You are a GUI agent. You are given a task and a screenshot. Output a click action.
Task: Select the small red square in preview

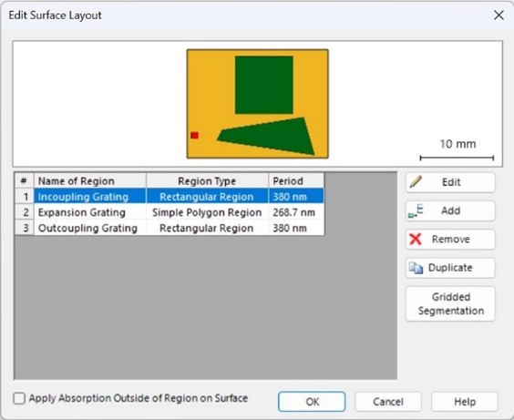point(194,136)
